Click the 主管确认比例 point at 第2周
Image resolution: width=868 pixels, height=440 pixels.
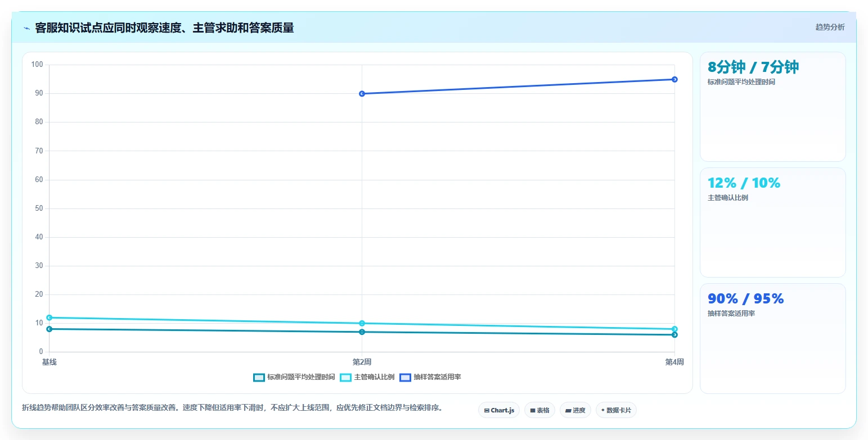[362, 323]
